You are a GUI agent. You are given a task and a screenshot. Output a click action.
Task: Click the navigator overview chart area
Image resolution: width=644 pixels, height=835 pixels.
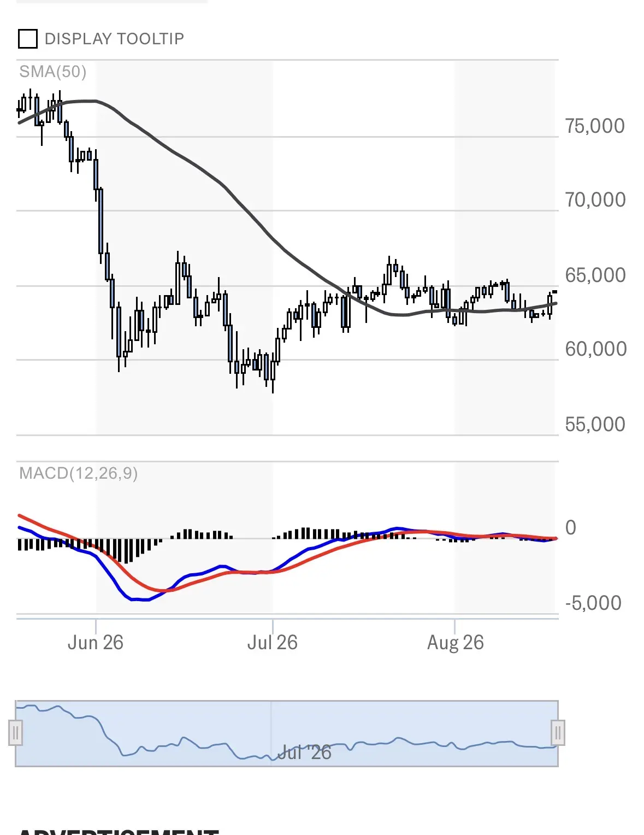click(x=287, y=733)
